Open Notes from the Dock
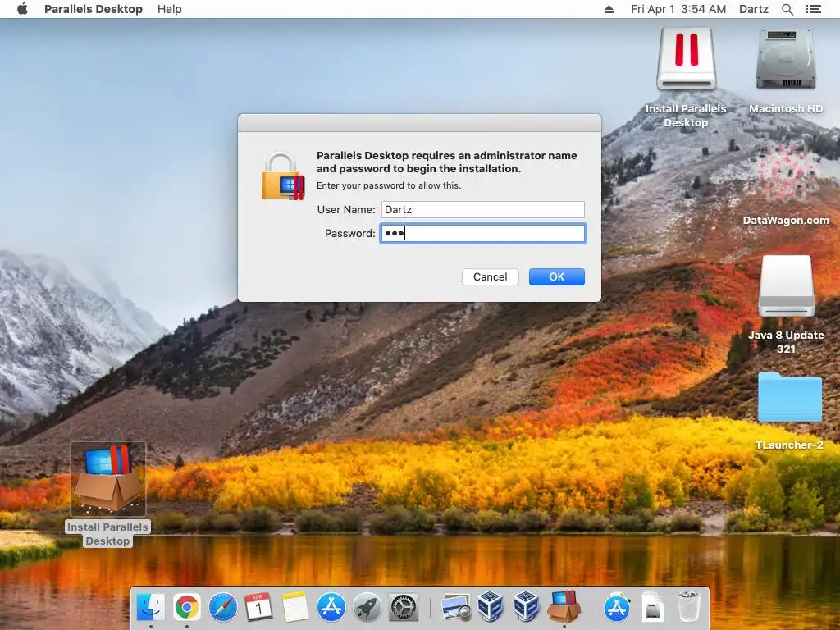Screen dimensions: 840x630 (x=294, y=608)
